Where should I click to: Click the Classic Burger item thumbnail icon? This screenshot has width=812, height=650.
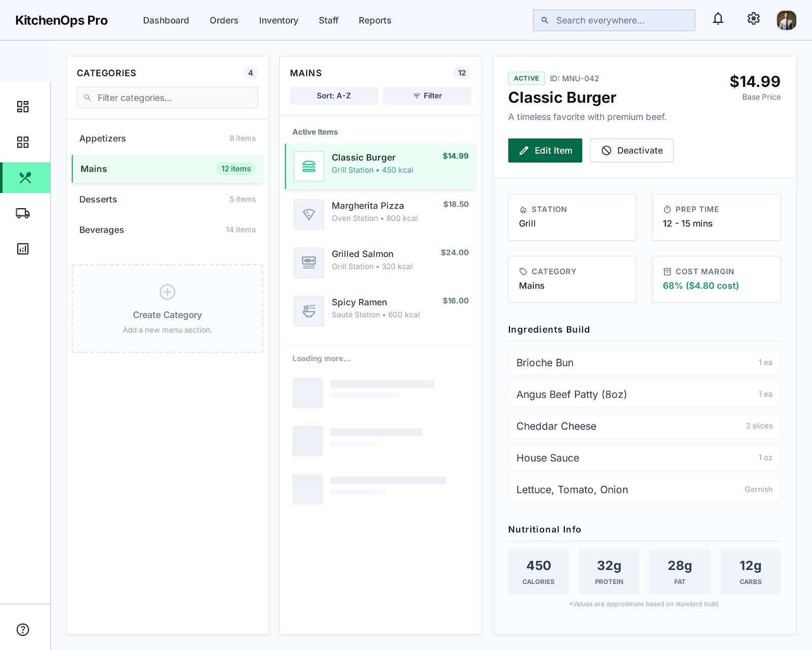309,166
